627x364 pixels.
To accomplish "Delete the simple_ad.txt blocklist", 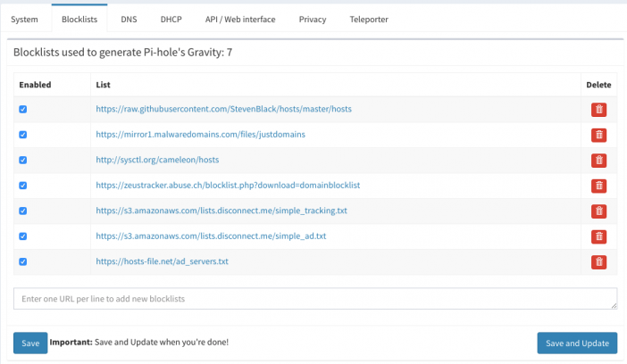I will tap(598, 236).
